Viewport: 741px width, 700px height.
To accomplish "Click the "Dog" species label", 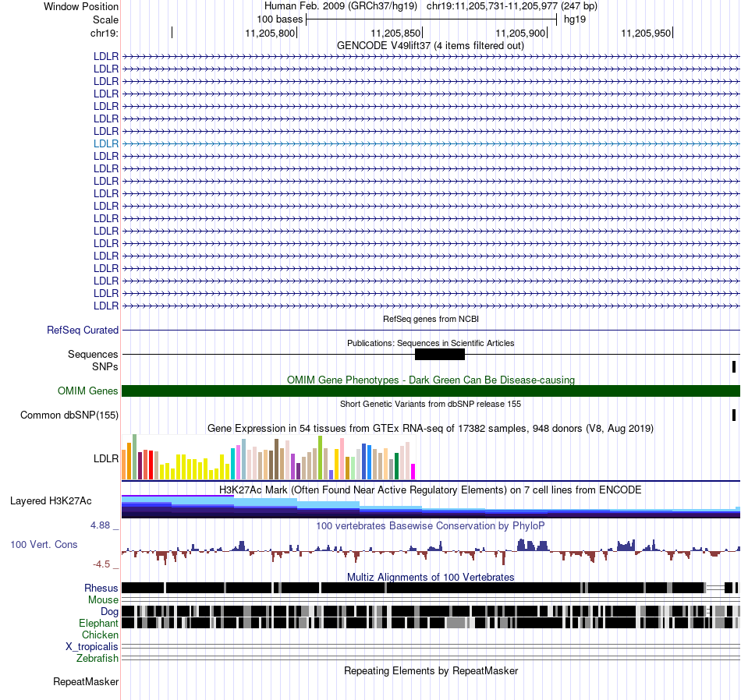I will pos(109,612).
